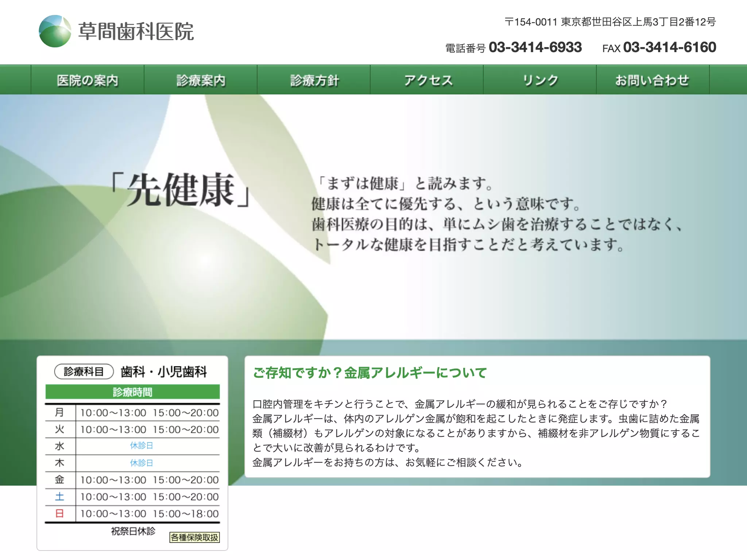Viewport: 747px width, 560px height.
Task: Click the 火 row day label
Action: (59, 429)
